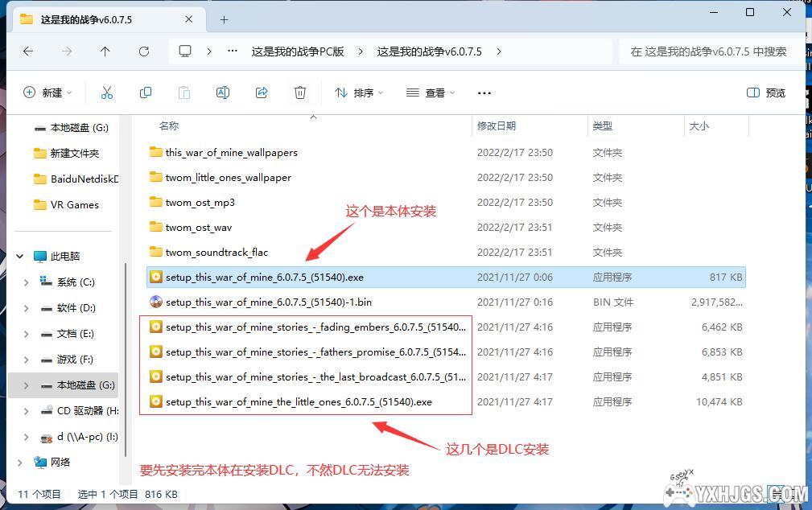Open the 排序 sort dropdown

point(359,93)
